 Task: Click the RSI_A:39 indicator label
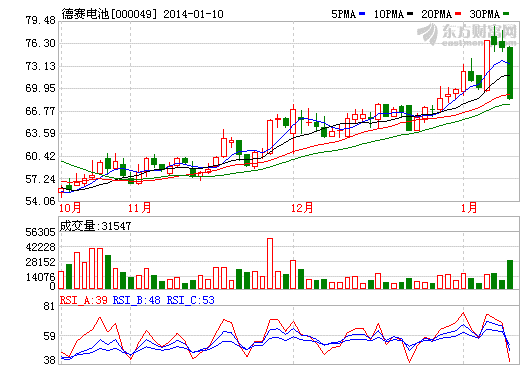84,300
